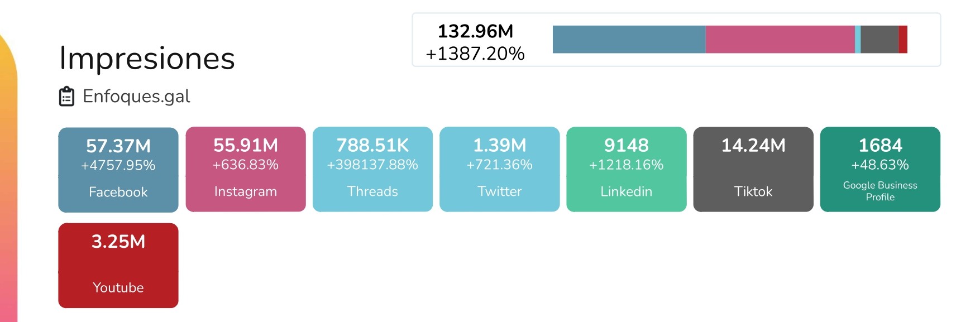Click the pink Instagram segment in the summary bar
This screenshot has height=322, width=980.
pyautogui.click(x=780, y=40)
